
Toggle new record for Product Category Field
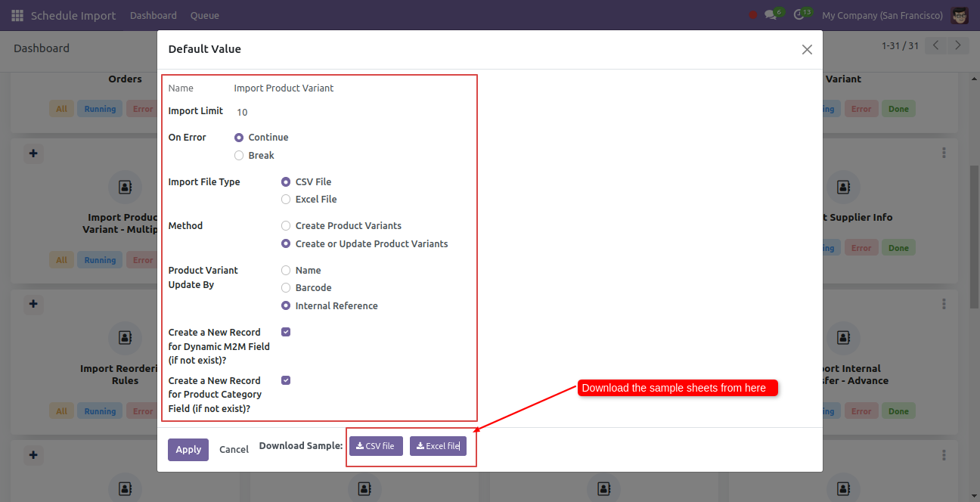click(x=286, y=380)
